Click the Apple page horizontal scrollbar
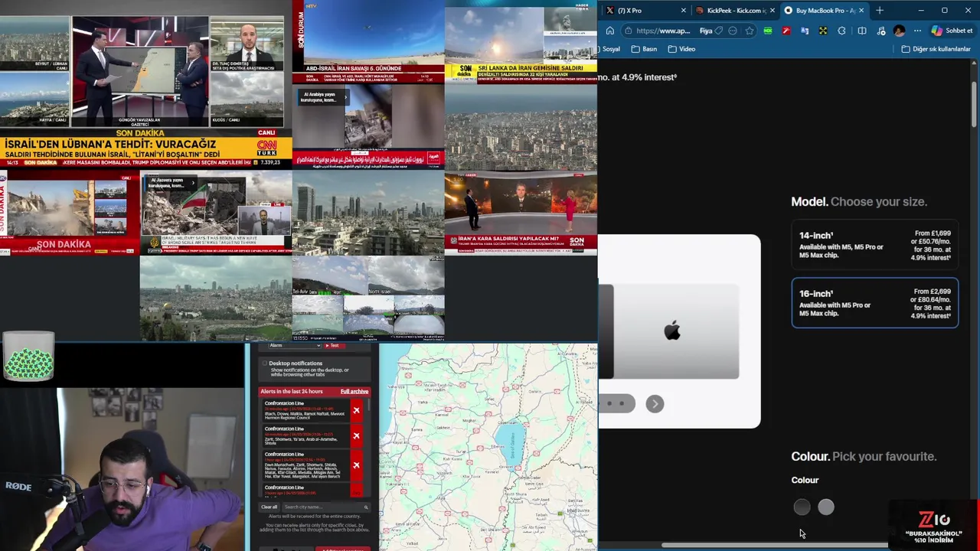This screenshot has width=980, height=551. click(773, 546)
